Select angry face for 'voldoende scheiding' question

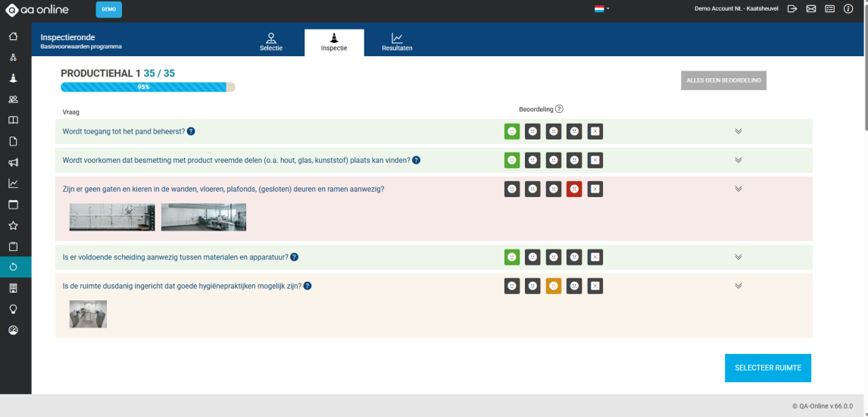(574, 257)
